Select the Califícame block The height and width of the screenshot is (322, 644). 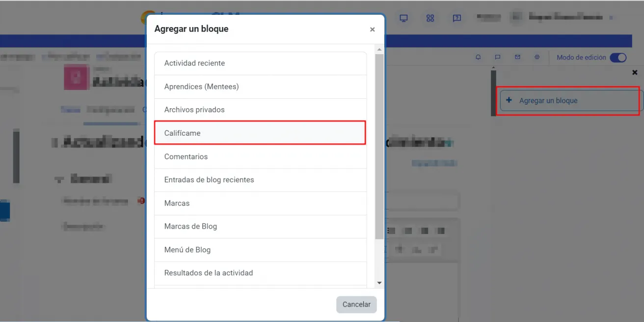[x=260, y=133]
